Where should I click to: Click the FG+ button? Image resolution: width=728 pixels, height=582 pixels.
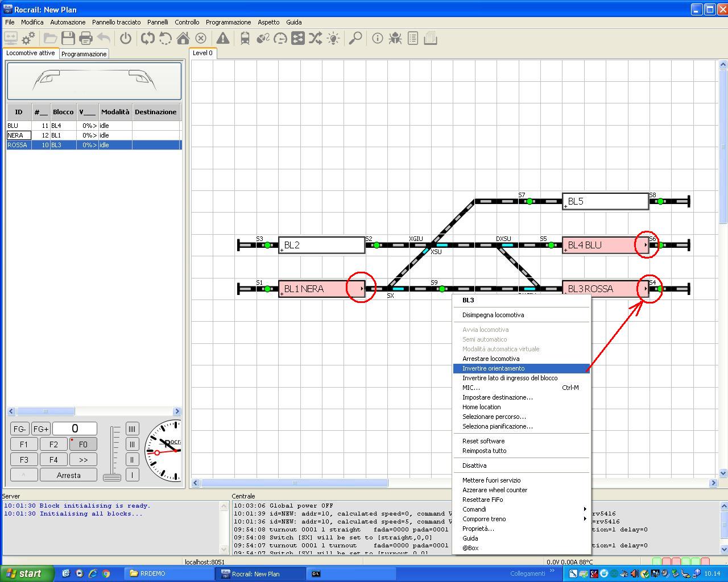(x=40, y=429)
